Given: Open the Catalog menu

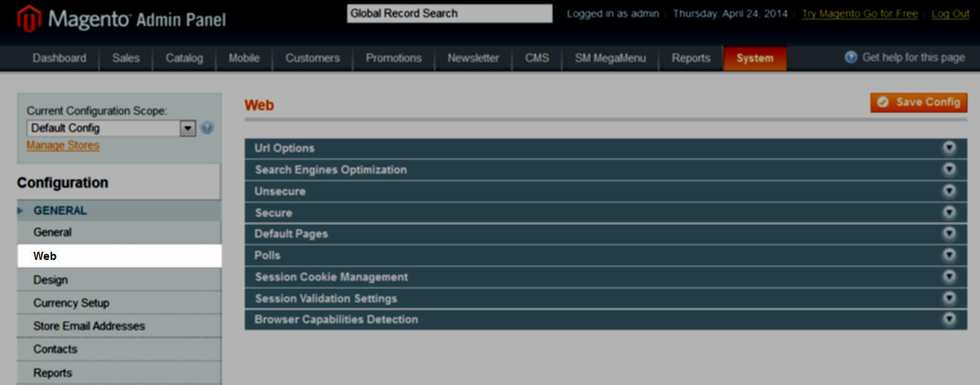Looking at the screenshot, I should (185, 58).
